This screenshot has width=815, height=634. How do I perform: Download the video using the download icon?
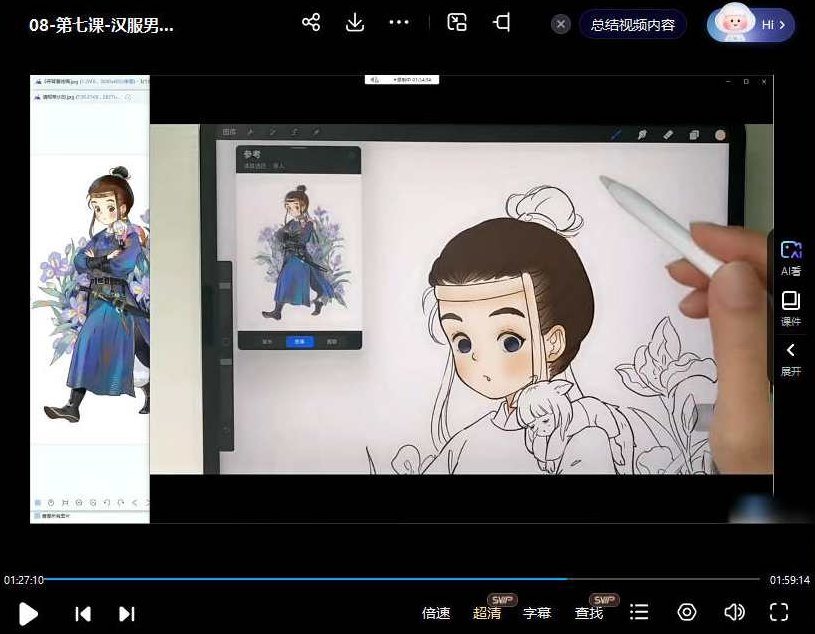(x=355, y=23)
